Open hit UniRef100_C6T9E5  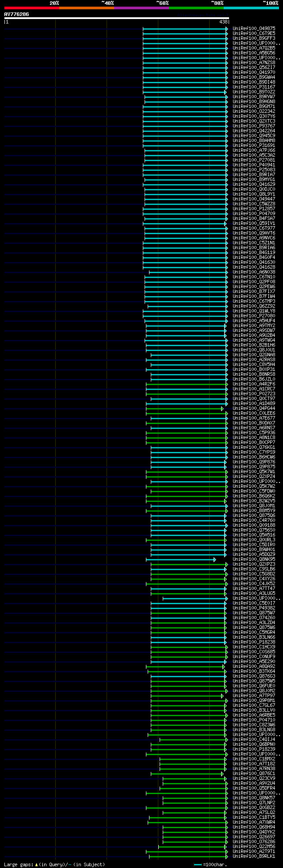(x=254, y=34)
